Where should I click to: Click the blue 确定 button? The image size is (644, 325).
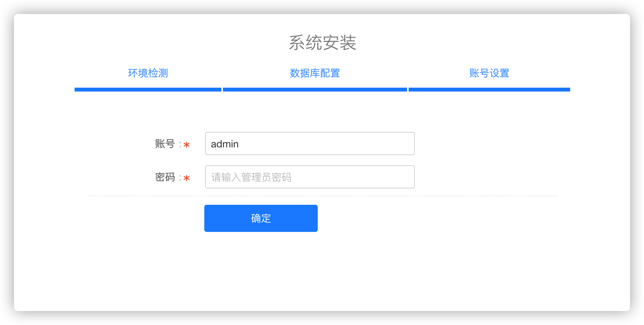(x=261, y=218)
